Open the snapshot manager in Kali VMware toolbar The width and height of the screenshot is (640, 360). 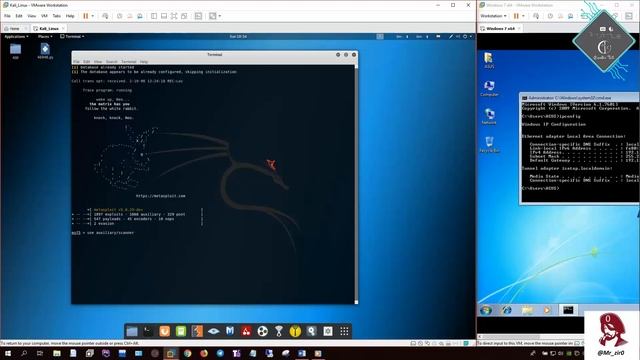(140, 16)
